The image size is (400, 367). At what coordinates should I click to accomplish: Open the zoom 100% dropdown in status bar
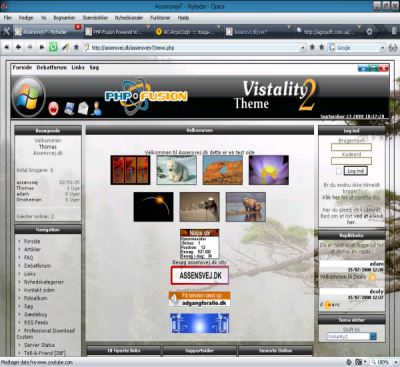[x=395, y=362]
